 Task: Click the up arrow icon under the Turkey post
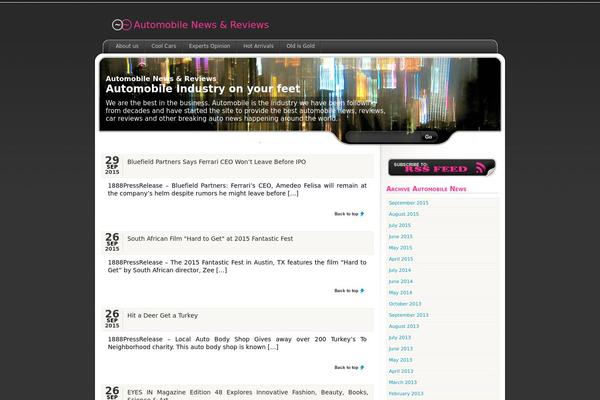(x=362, y=367)
